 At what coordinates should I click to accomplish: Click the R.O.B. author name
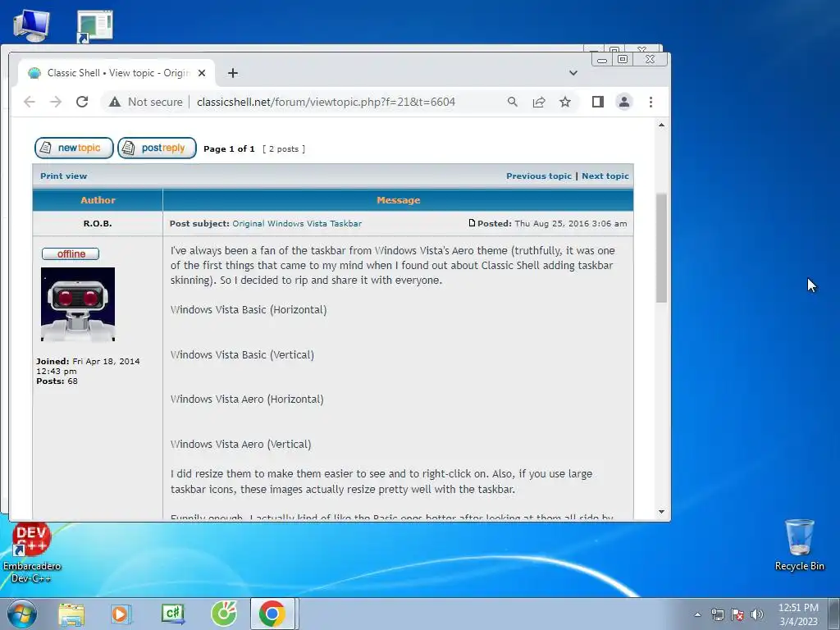[x=98, y=223]
